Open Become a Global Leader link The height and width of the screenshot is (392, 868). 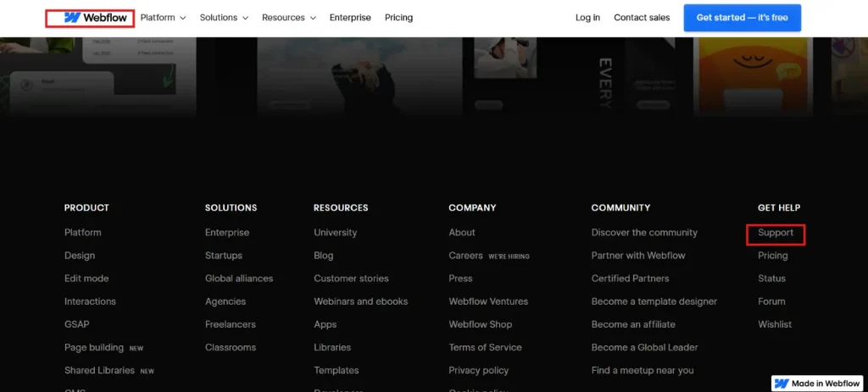pyautogui.click(x=644, y=347)
